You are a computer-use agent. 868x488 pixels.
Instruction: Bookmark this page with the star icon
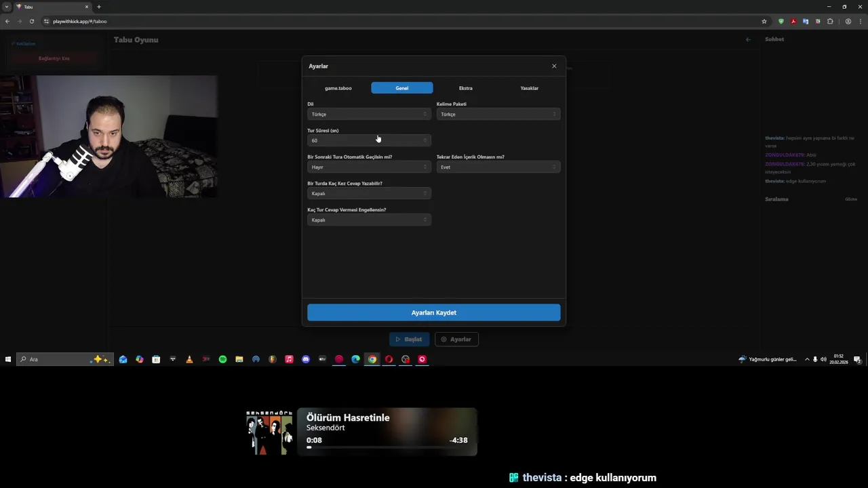[x=764, y=21]
